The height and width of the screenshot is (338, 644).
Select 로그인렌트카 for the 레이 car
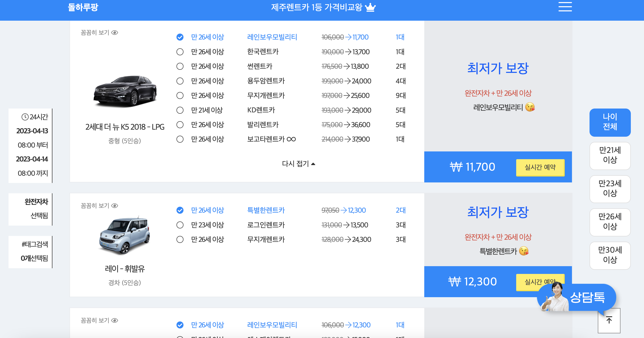[x=180, y=225]
